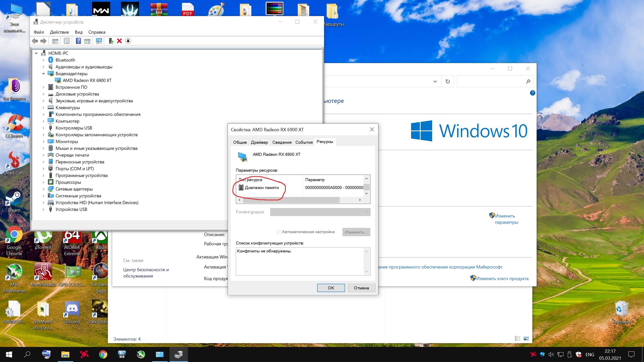Screen dimensions: 644x362
Task: Switch to the Драйвер tab
Action: 259,142
